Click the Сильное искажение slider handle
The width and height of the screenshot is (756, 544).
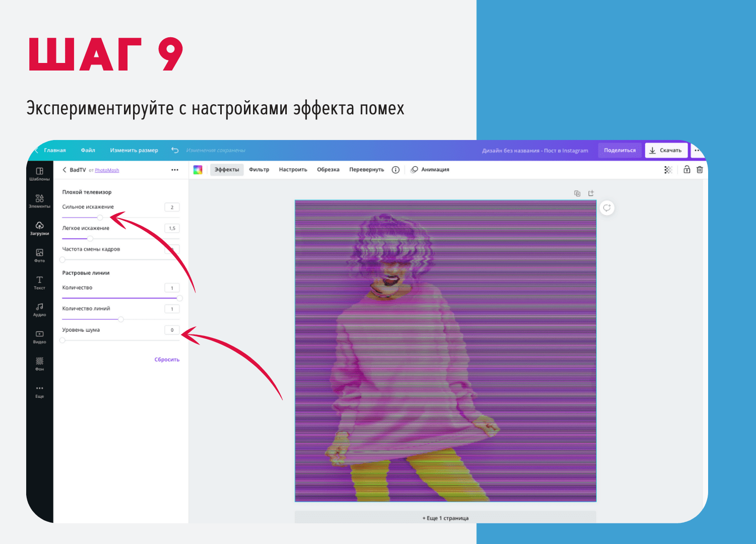(100, 218)
